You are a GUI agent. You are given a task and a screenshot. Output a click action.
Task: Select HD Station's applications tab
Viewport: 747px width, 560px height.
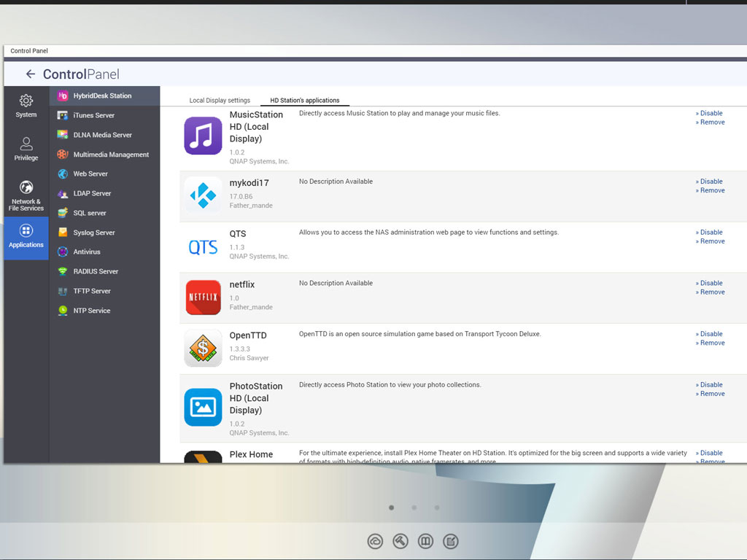coord(305,100)
